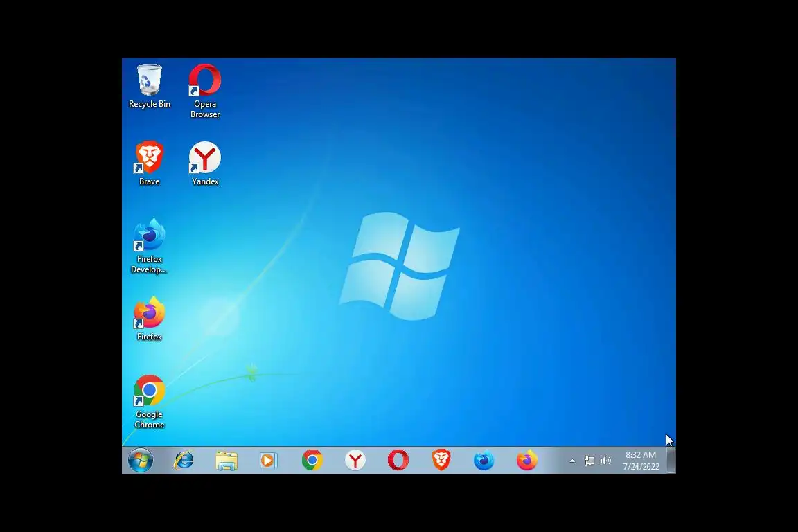The width and height of the screenshot is (798, 532).
Task: Launch Windows Media Player from taskbar
Action: tap(268, 461)
